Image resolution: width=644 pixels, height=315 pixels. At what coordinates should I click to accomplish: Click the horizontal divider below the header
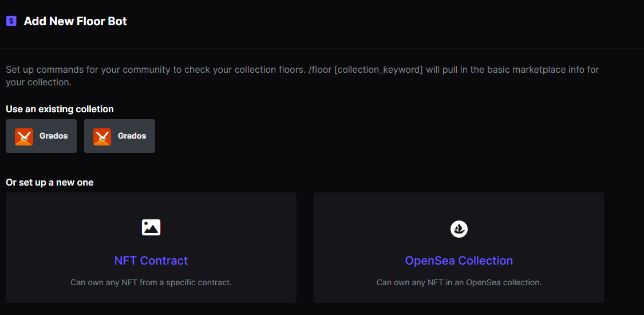point(322,49)
